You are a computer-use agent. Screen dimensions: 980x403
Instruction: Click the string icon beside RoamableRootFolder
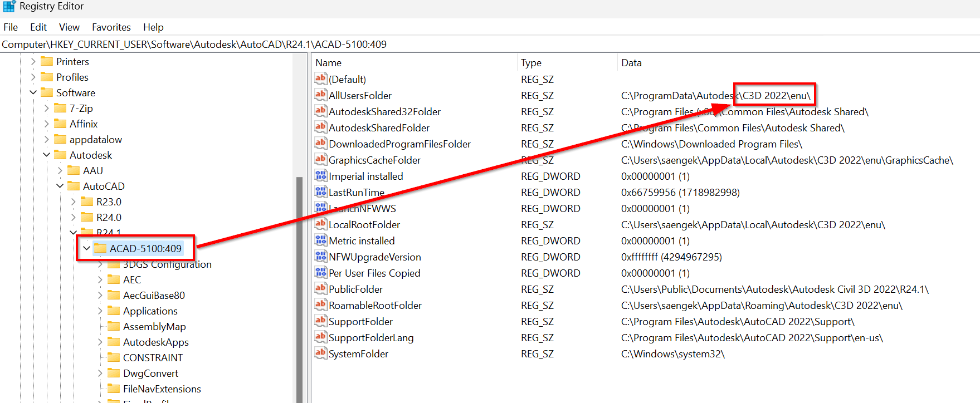tap(321, 304)
